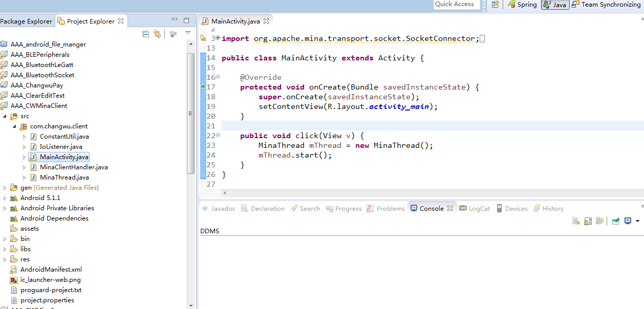Switch to the Package Explorer tab
This screenshot has width=644, height=309.
coord(26,21)
